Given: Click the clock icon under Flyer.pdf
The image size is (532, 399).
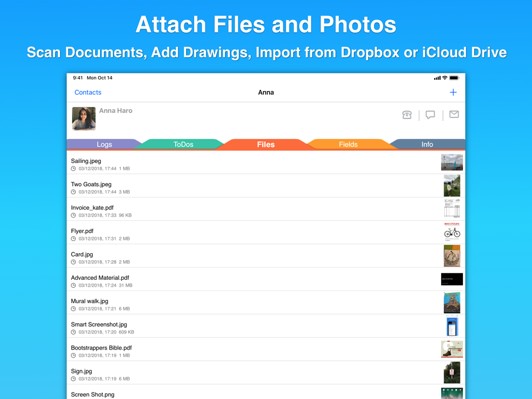Looking at the screenshot, I should pyautogui.click(x=73, y=239).
